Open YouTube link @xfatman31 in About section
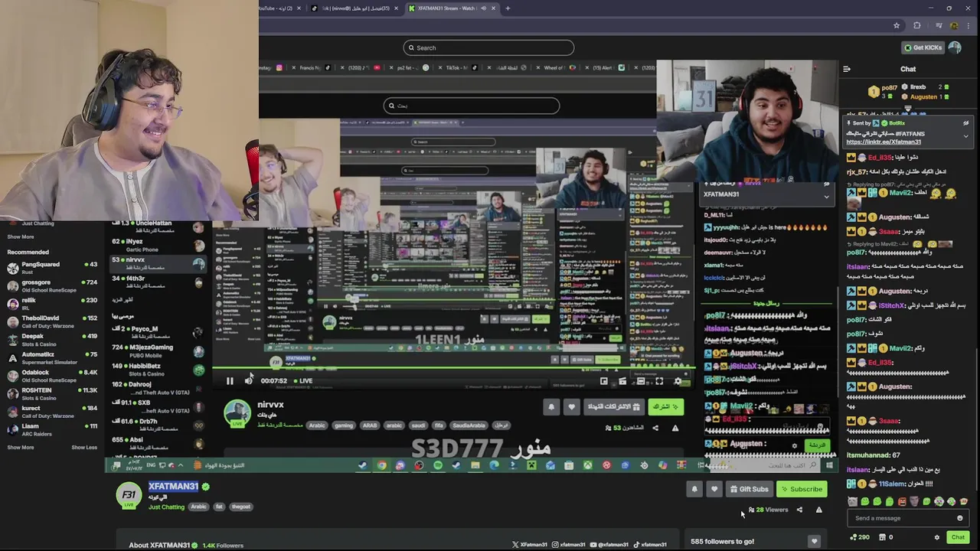The height and width of the screenshot is (551, 980). (609, 544)
